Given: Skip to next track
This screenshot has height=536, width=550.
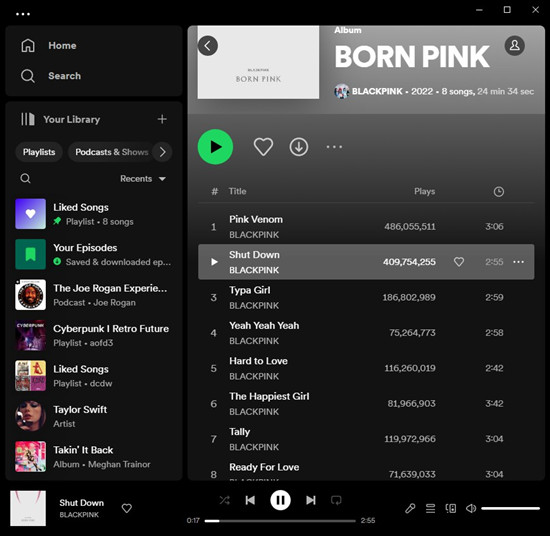Looking at the screenshot, I should pyautogui.click(x=311, y=500).
